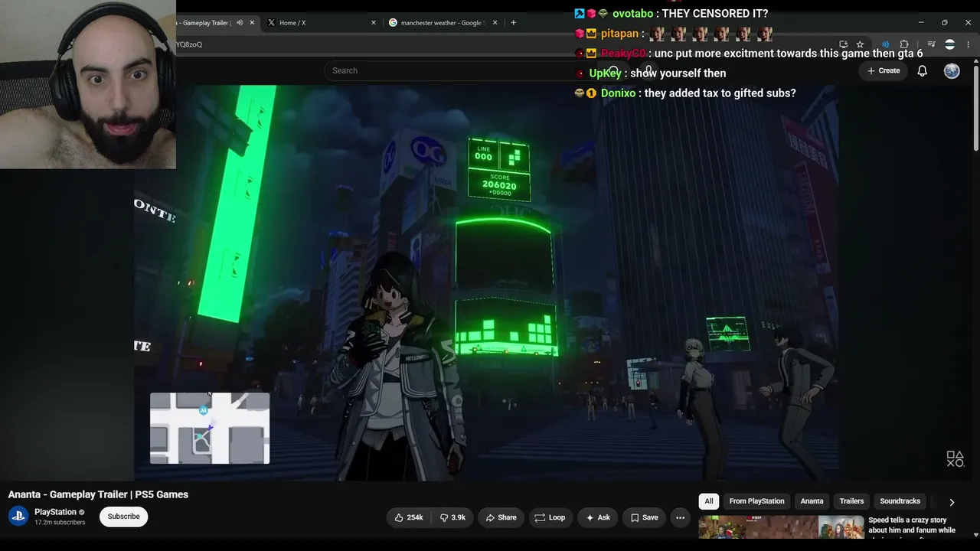Close the Home / X tab
Image resolution: width=980 pixels, height=551 pixels.
[374, 23]
